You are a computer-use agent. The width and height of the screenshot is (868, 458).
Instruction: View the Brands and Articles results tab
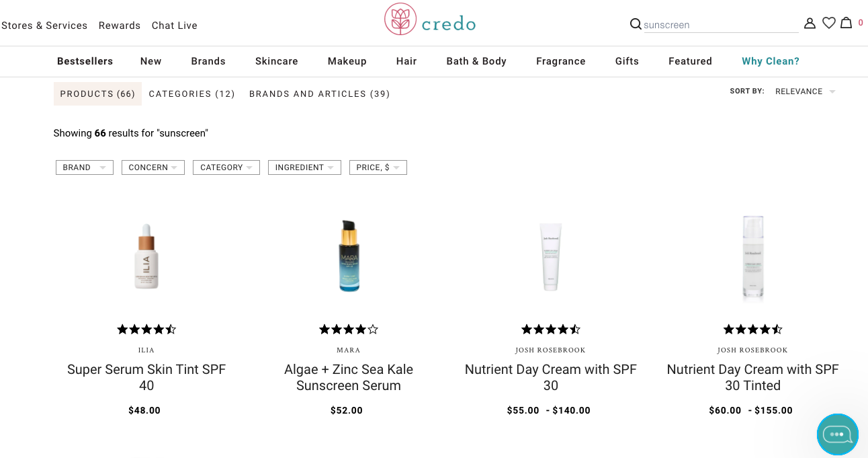pos(320,93)
